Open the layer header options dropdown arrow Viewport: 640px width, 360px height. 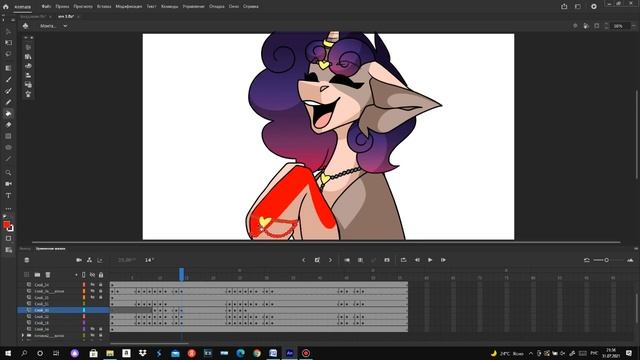click(x=76, y=275)
